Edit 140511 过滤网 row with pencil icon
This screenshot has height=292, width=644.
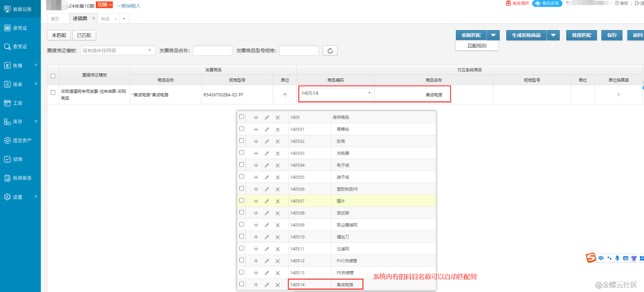pos(267,248)
